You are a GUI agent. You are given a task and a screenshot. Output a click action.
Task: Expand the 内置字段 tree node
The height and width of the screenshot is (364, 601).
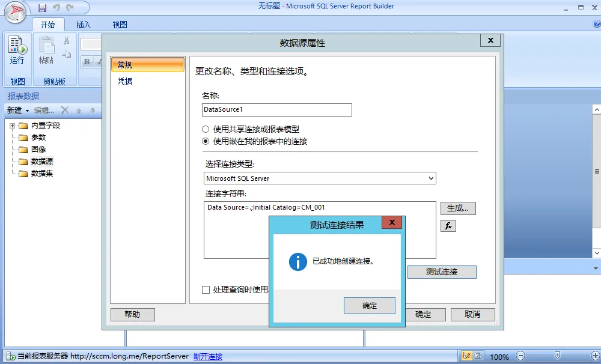pos(12,126)
